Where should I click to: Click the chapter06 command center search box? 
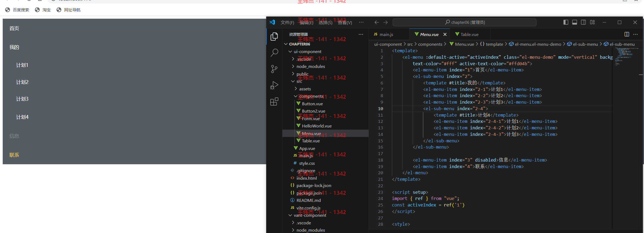(464, 22)
